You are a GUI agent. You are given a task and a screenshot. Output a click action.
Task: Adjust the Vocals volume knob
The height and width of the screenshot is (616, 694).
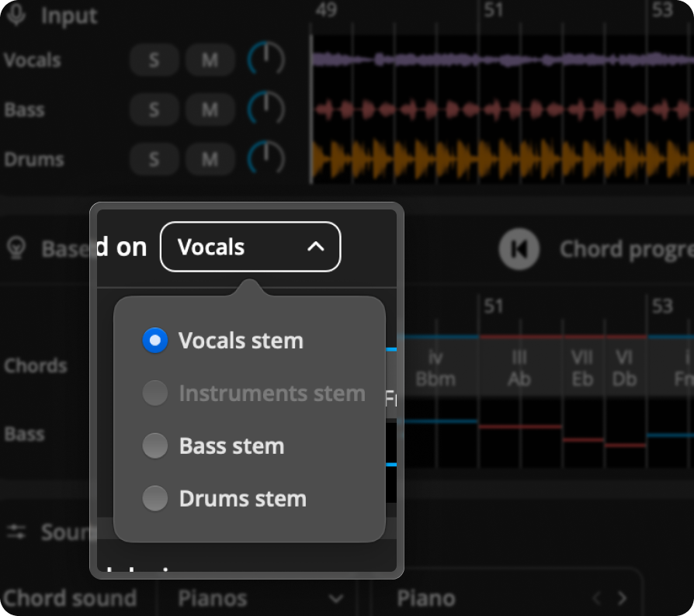click(x=266, y=60)
